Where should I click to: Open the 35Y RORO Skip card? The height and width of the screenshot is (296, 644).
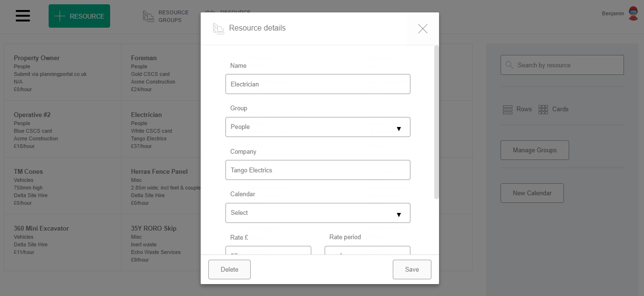161,243
